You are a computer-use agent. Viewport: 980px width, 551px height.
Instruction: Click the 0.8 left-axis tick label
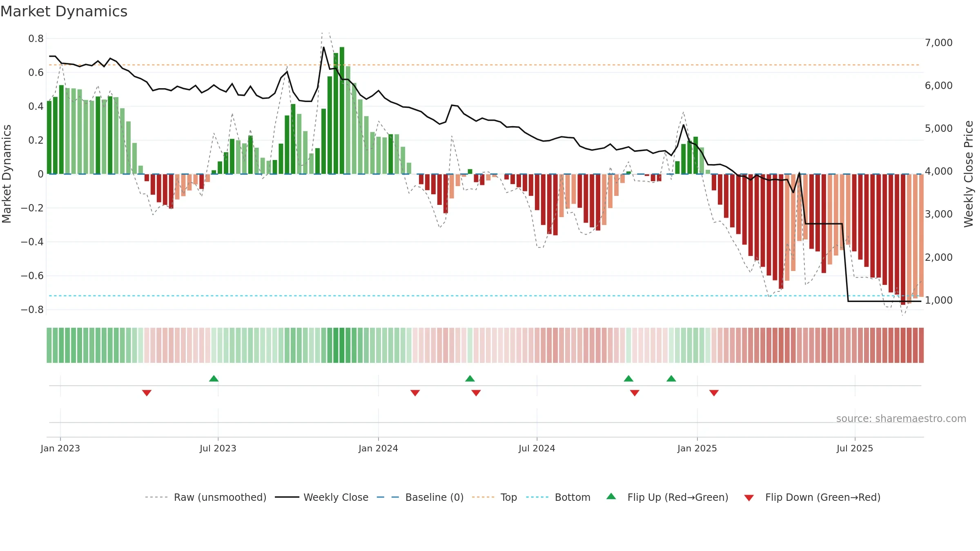[36, 38]
